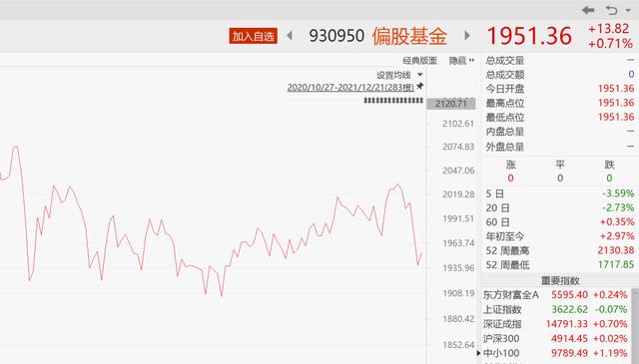
Task: Go to next security with right triangle
Action: point(467,36)
